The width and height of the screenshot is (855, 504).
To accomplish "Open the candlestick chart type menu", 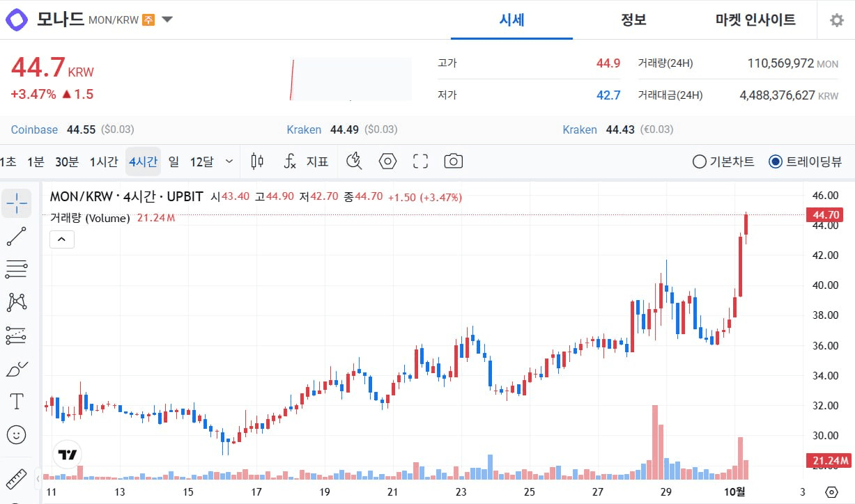I will [x=257, y=162].
